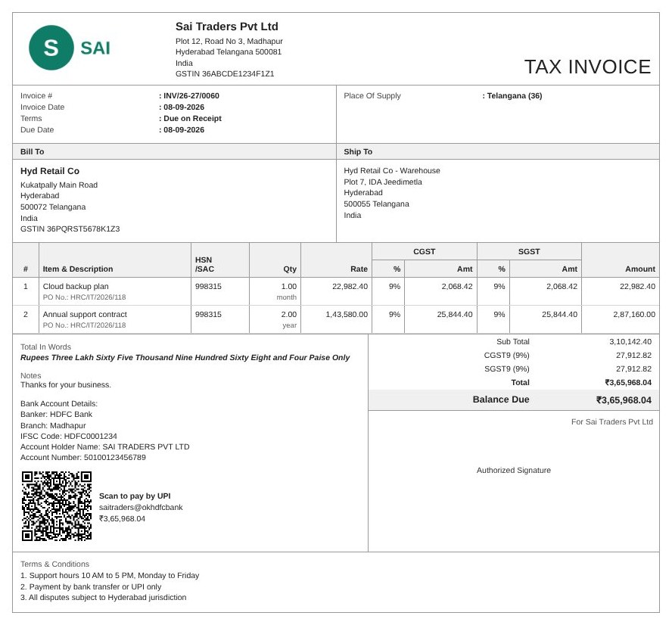Screen dimensions: 672x625
Task: Select company name 'Sai Traders Pvt Ltd'
Action: point(227,26)
